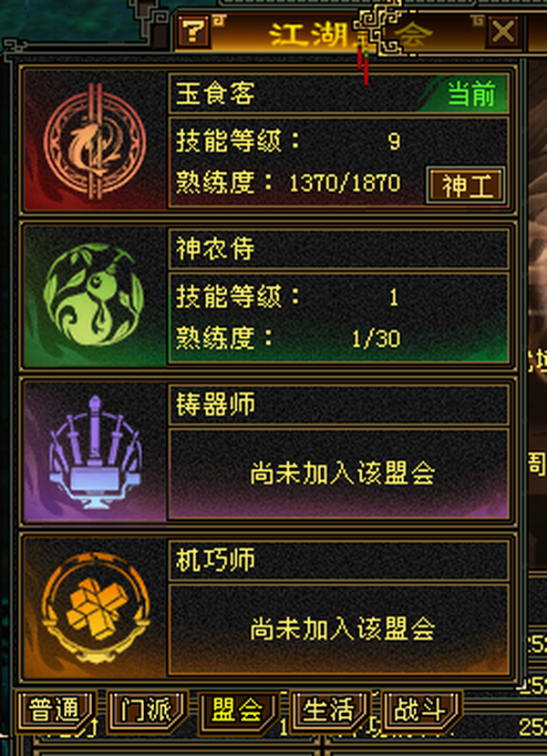Click the 机巧师 guild name header
The image size is (547, 756).
(x=215, y=560)
